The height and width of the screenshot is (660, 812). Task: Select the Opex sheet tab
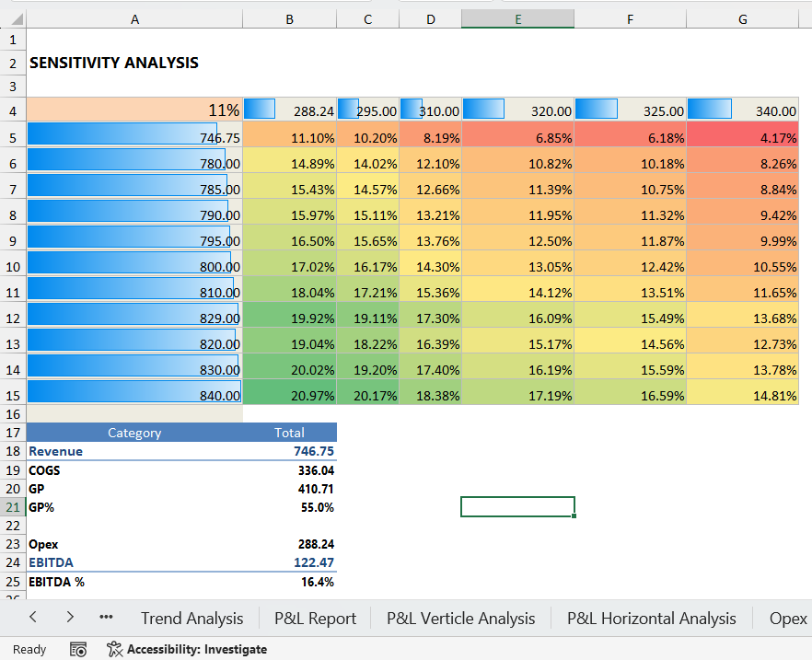[x=788, y=619]
